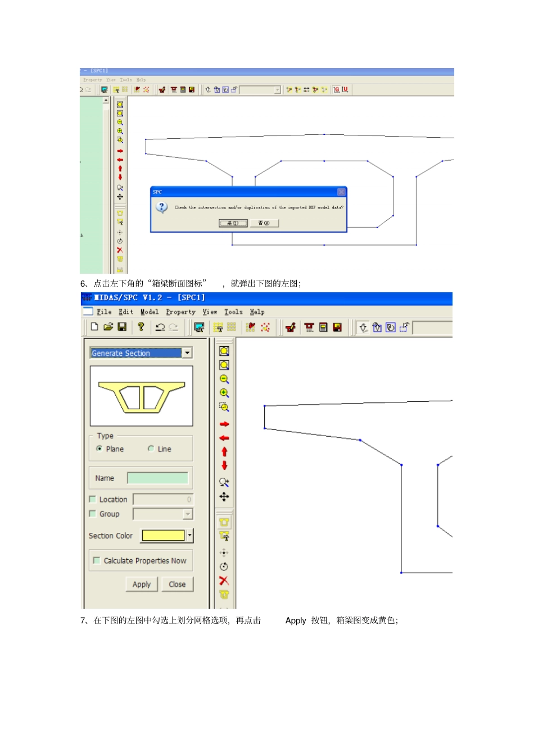Close SPC dialog with X button
Screen dimensions: 534x756
pos(341,192)
